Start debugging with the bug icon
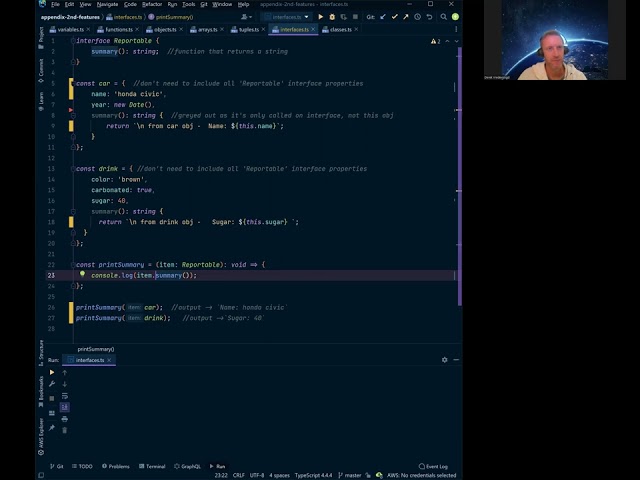The height and width of the screenshot is (480, 640). pos(332,17)
